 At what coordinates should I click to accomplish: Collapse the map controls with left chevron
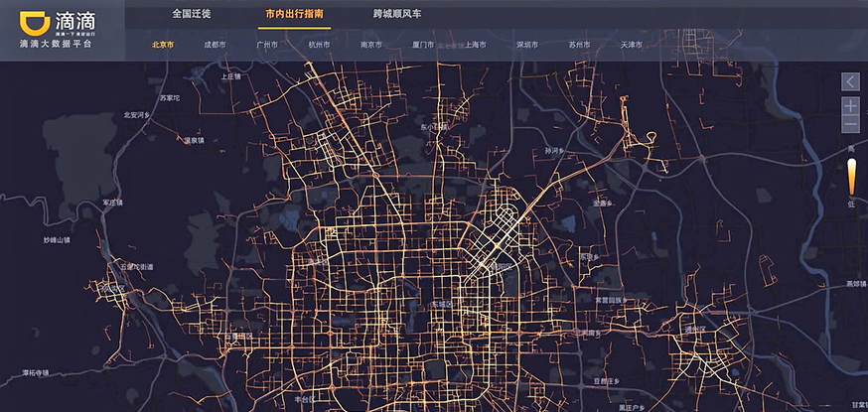850,81
